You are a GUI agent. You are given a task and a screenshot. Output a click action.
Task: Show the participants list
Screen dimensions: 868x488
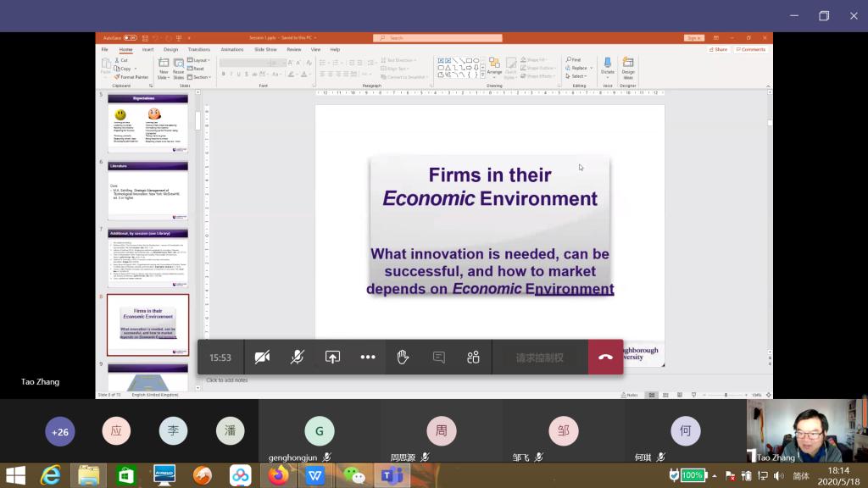point(474,358)
